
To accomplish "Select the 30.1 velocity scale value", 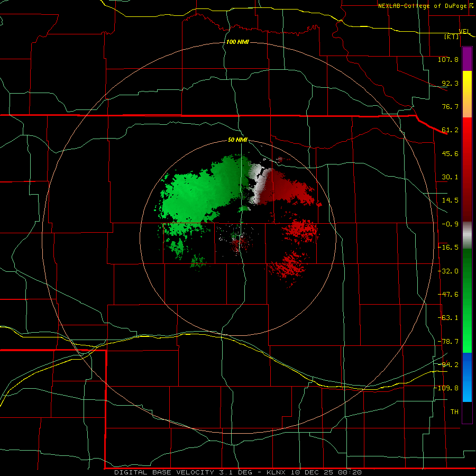I will click(x=450, y=177).
